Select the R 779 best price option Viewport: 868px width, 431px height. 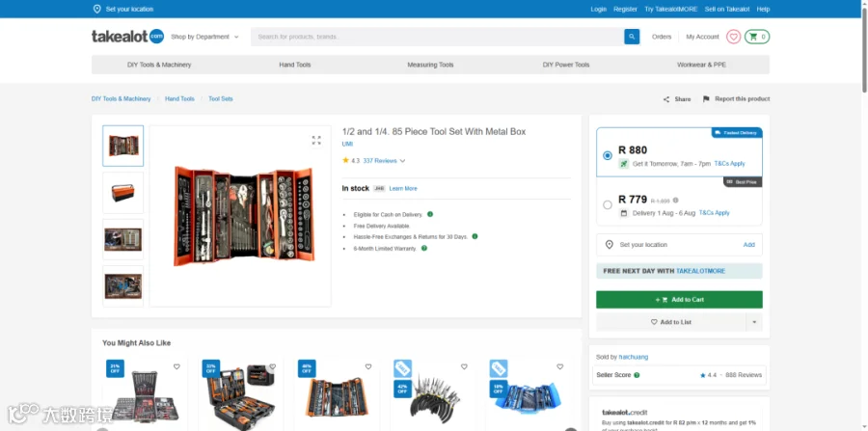(x=608, y=204)
